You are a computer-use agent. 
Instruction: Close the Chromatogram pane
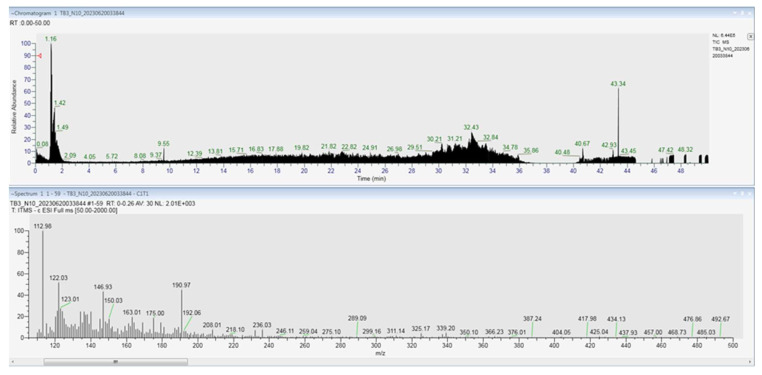click(751, 13)
